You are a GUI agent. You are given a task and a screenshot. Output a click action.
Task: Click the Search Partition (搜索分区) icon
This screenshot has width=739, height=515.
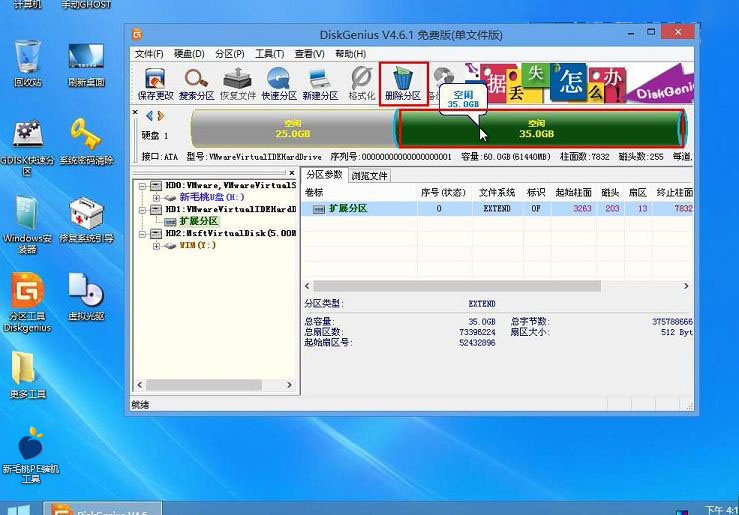point(197,84)
